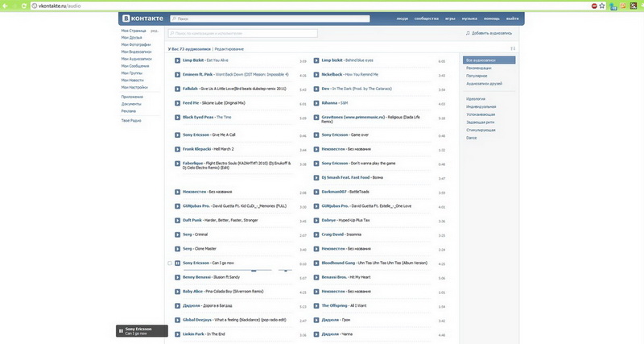
Task: Seek in the playing track progress bar
Action: click(x=227, y=271)
